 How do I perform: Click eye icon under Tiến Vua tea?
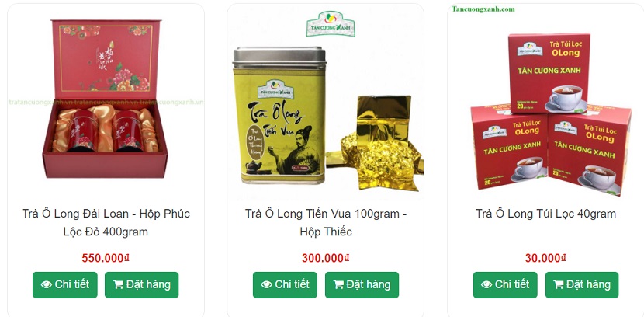267,284
